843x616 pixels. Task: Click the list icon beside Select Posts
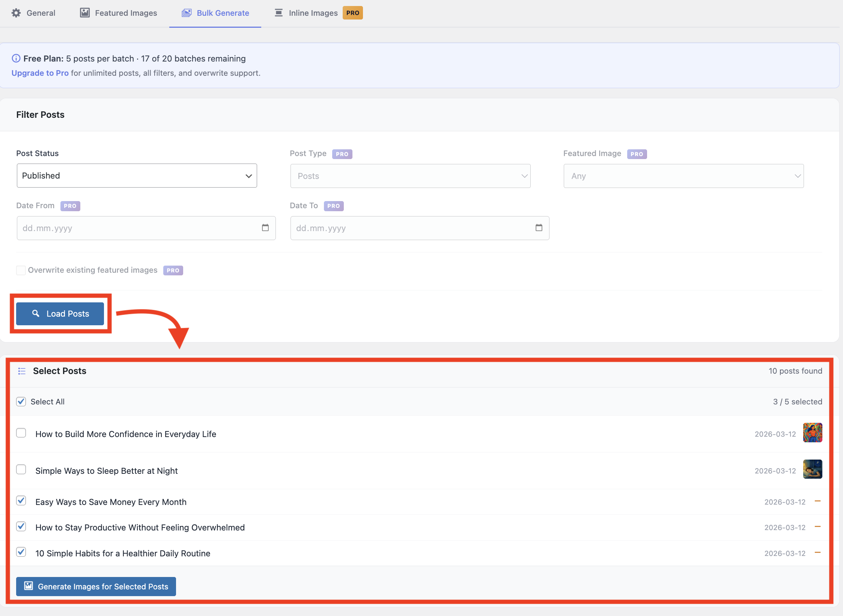pos(22,371)
